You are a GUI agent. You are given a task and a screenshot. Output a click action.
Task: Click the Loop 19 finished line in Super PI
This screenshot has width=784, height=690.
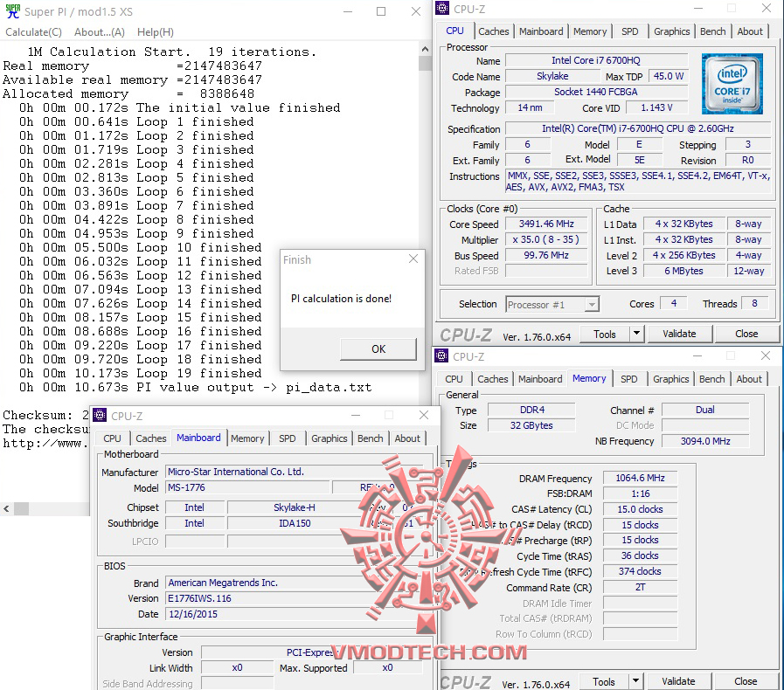click(140, 373)
